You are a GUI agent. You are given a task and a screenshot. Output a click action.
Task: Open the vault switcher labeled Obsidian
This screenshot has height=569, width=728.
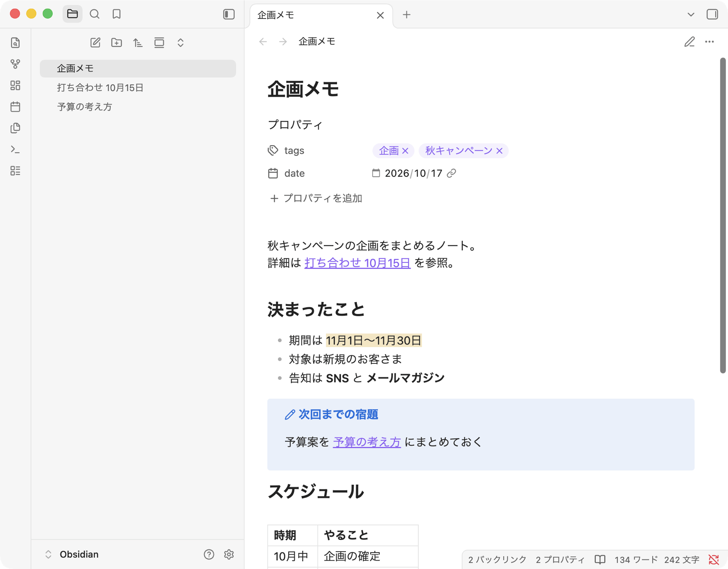[72, 554]
